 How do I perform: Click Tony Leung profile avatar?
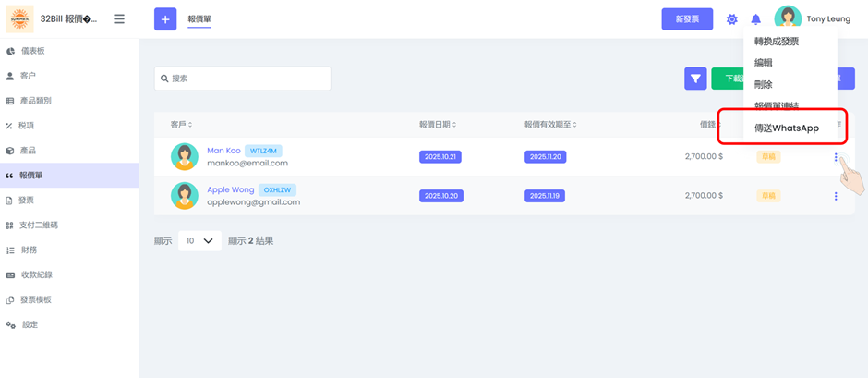tap(788, 18)
